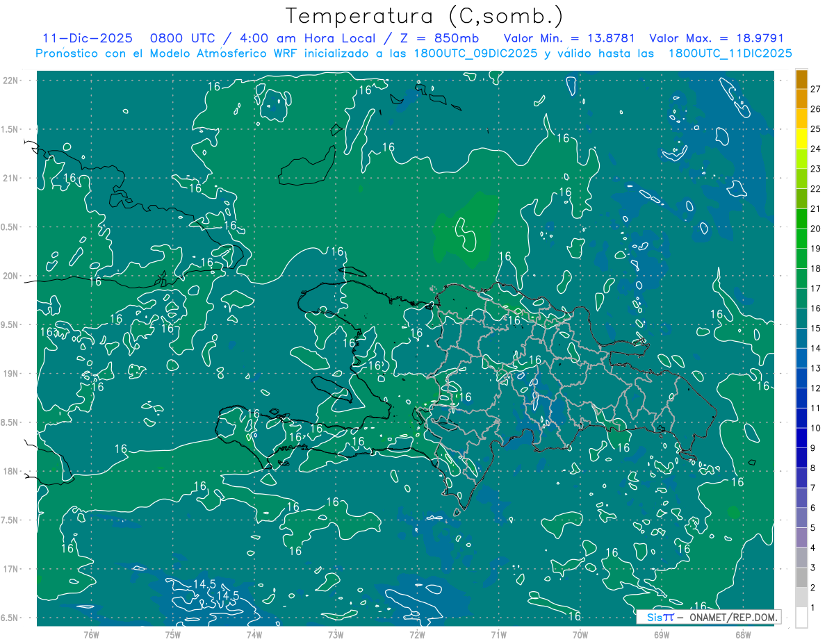Select the valid-until stamp "1800UTC_11DIC2025"
This screenshot has width=834, height=644.
730,53
